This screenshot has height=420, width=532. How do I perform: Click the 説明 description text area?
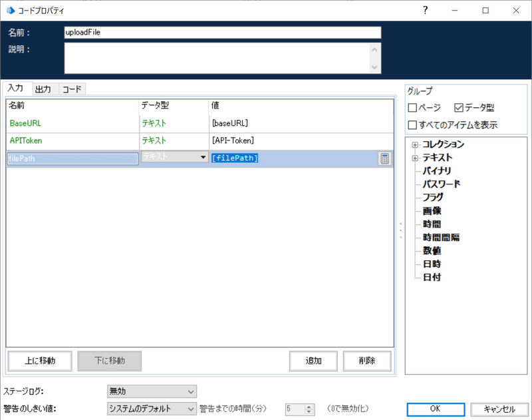point(223,58)
